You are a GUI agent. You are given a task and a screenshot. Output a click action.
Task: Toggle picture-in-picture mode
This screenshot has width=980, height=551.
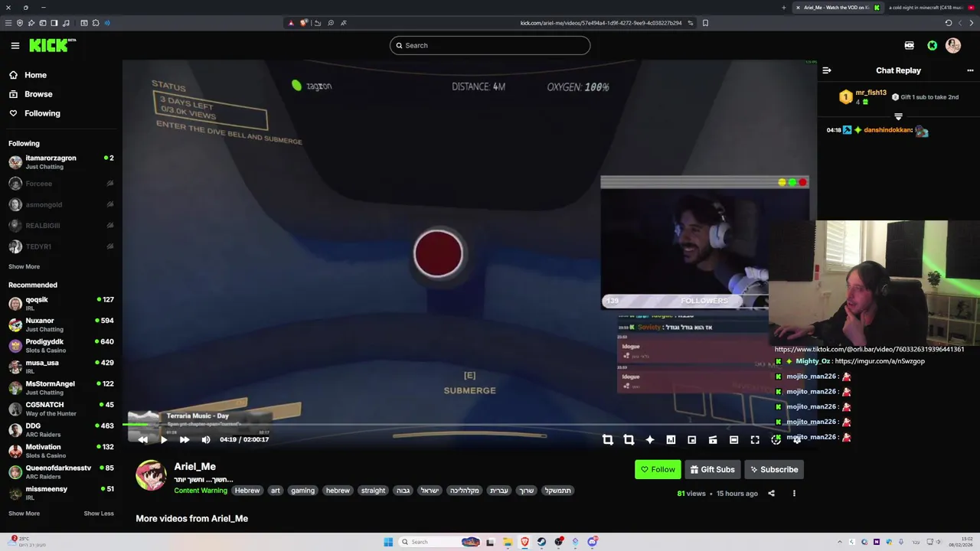click(x=692, y=439)
